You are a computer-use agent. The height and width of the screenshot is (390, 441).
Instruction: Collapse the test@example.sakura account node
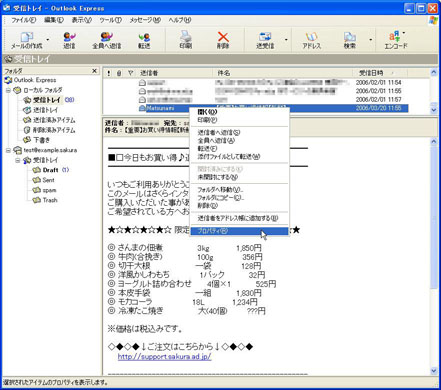tap(8, 150)
